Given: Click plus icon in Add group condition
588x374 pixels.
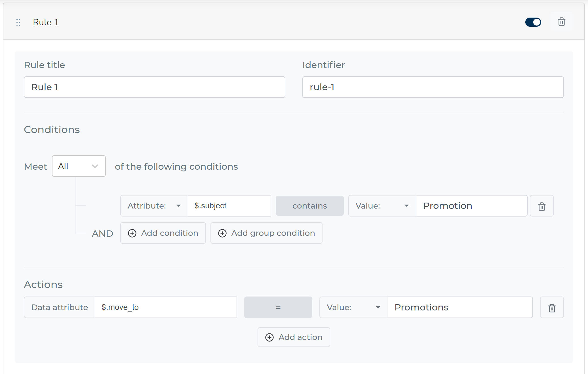Looking at the screenshot, I should 222,233.
